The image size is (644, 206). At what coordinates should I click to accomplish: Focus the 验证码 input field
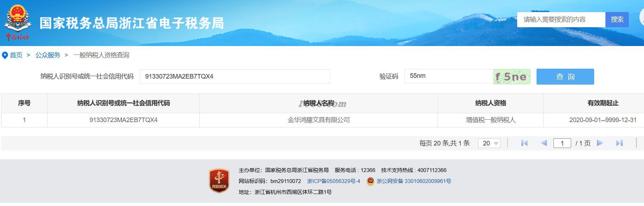coord(449,76)
